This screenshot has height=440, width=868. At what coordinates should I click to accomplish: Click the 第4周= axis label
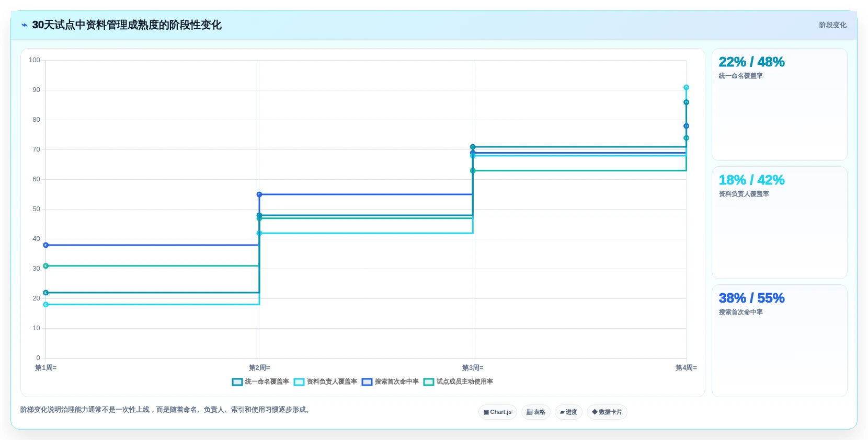[x=686, y=368]
